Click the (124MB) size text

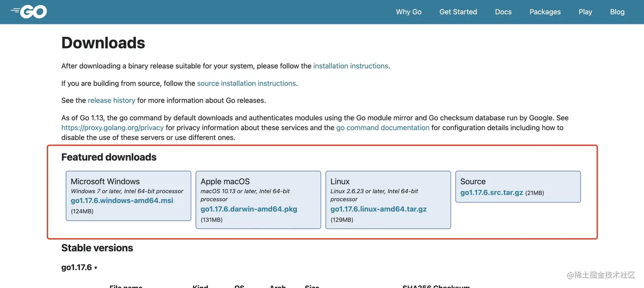coord(82,211)
